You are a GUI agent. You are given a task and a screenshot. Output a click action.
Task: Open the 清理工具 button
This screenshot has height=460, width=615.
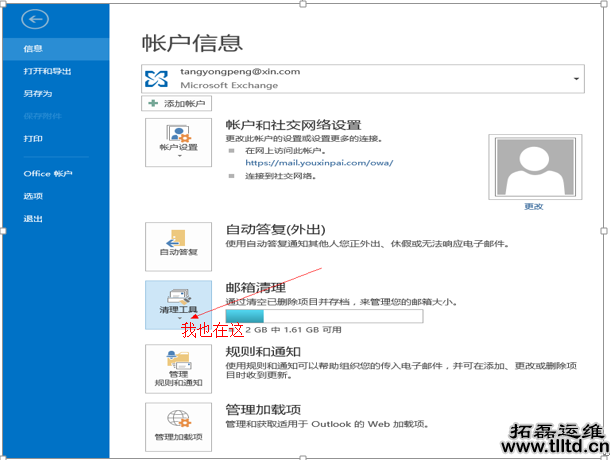coord(178,305)
